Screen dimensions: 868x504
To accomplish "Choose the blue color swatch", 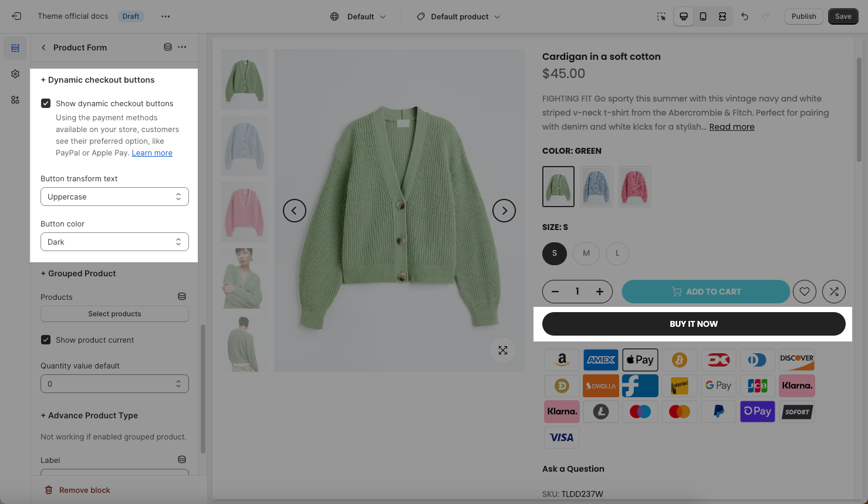I will point(596,187).
